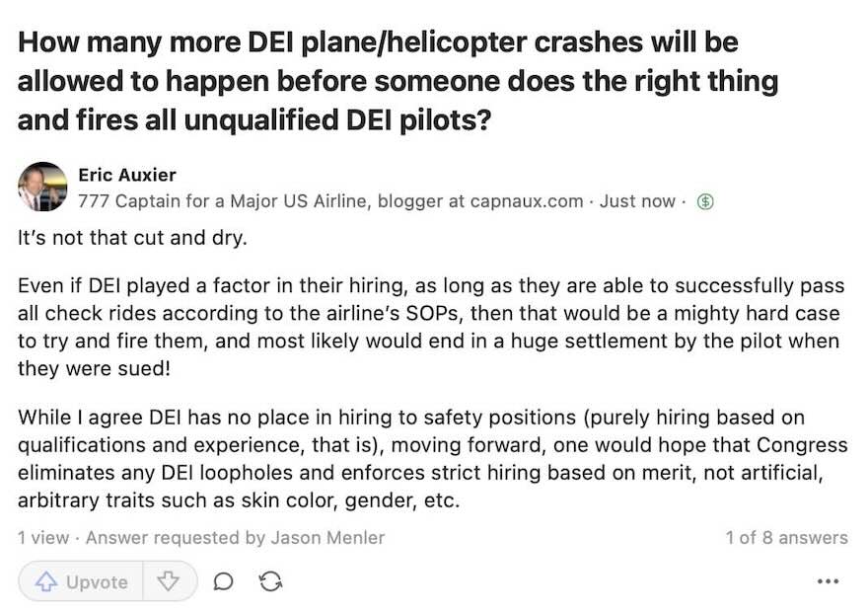The image size is (868, 613).
Task: Click the 'Just now' timestamp
Action: point(637,201)
